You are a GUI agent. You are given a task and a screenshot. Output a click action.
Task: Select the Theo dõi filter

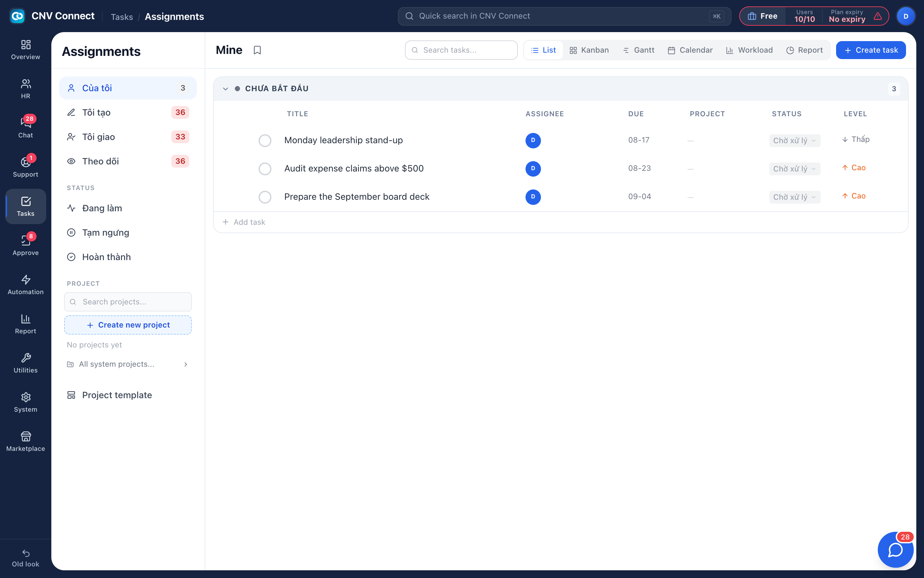[x=128, y=161]
